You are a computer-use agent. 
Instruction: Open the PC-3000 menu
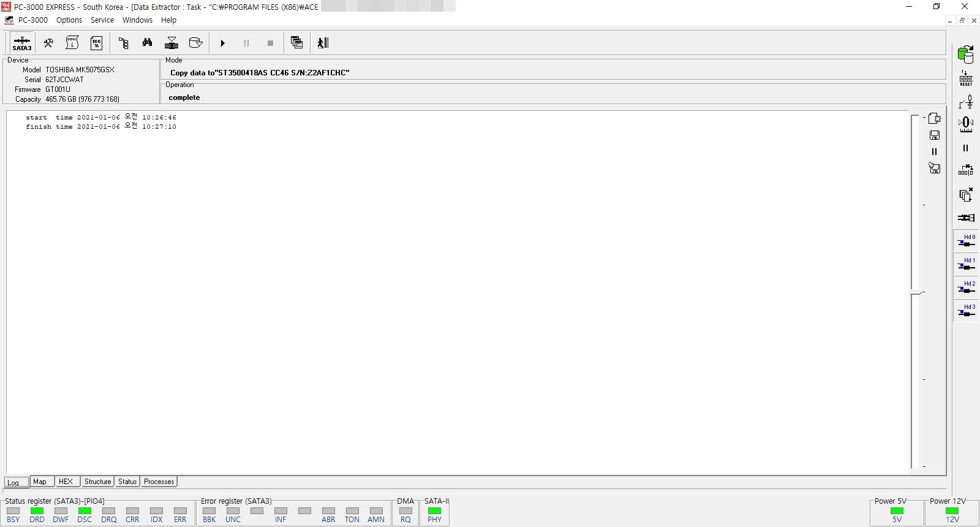click(x=32, y=20)
